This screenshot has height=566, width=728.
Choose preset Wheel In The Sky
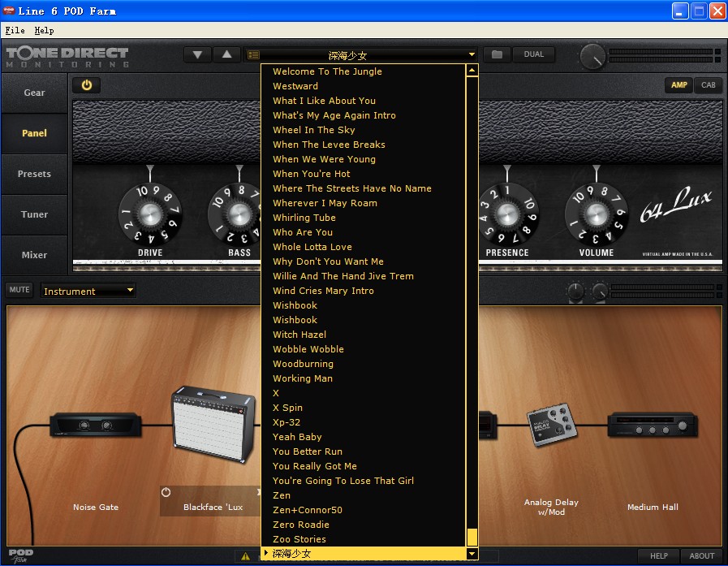click(x=363, y=130)
